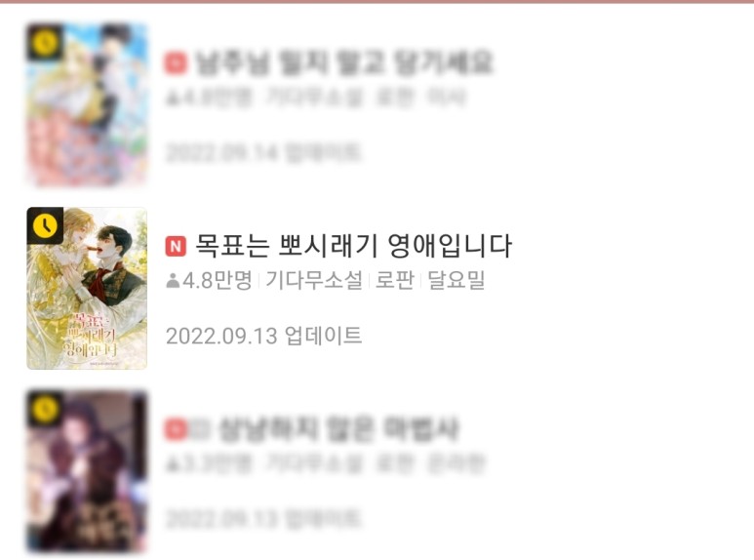Image resolution: width=754 pixels, height=560 pixels.
Task: Click the clock badge on the blurred 남주님 cover
Action: (45, 42)
